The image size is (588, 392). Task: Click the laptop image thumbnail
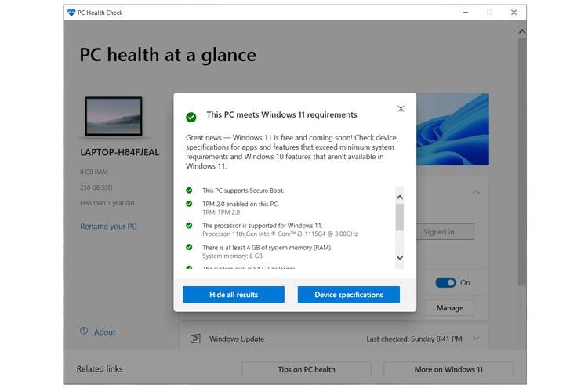[x=114, y=117]
